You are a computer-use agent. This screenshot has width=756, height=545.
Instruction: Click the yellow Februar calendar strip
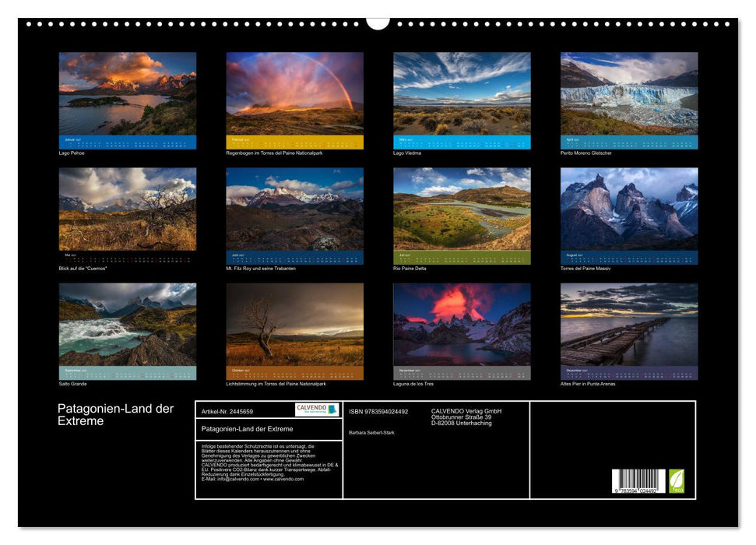click(294, 142)
